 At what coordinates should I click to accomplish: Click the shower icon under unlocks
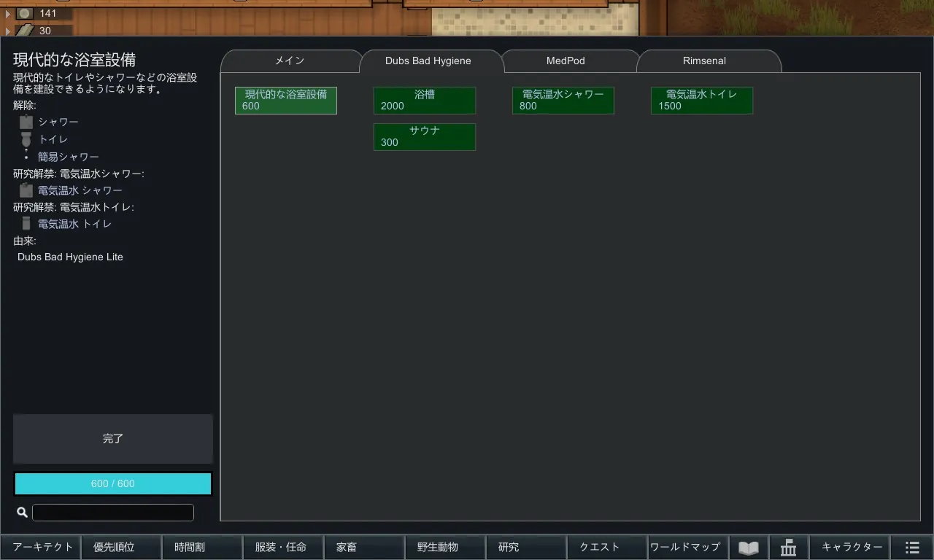point(26,122)
